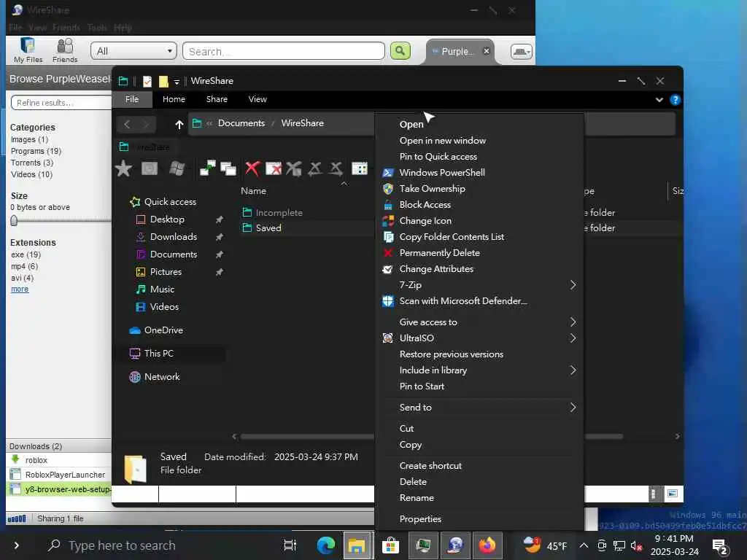Click the red X delete toolbar icon
This screenshot has width=747, height=560.
(252, 168)
